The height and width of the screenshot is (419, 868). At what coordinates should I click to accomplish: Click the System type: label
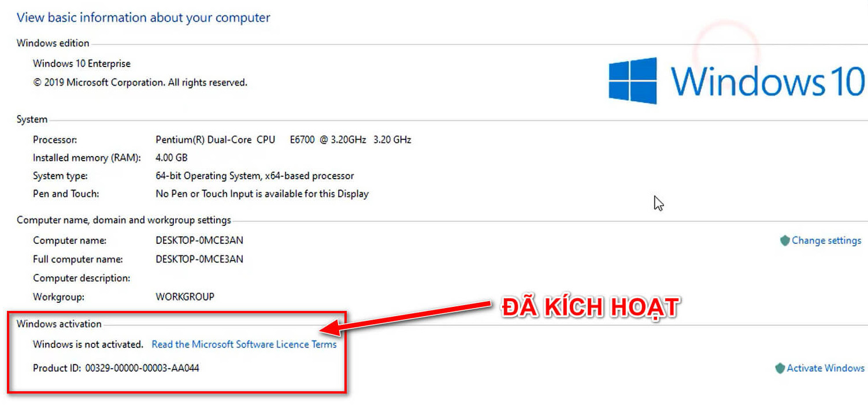tap(60, 176)
